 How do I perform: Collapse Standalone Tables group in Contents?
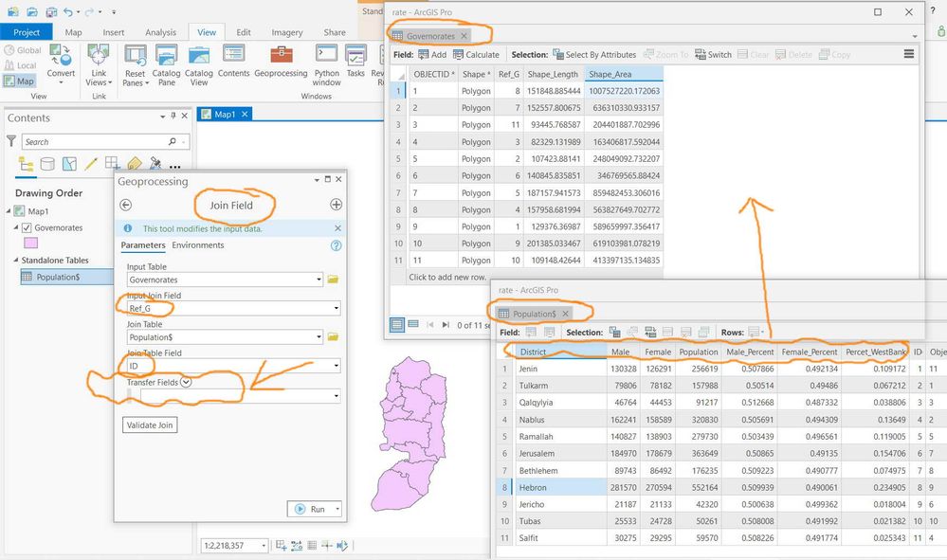pos(16,260)
